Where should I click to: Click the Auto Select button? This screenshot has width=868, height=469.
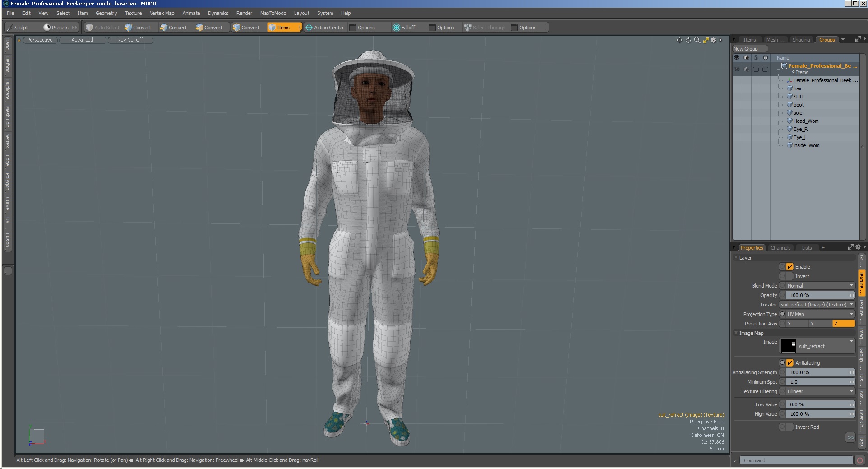pos(103,28)
